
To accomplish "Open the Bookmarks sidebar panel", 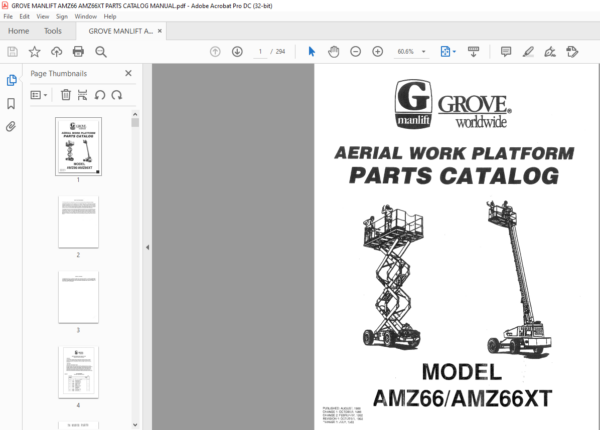I will (x=11, y=104).
